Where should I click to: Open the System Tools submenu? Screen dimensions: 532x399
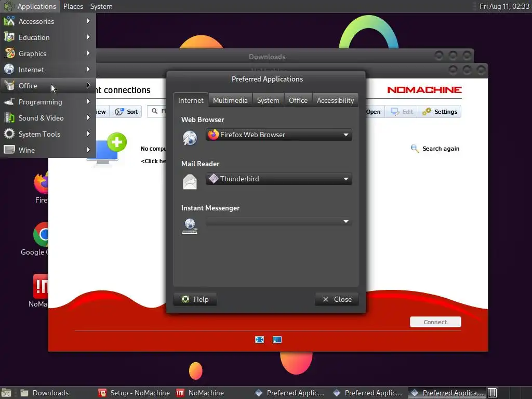tap(48, 134)
